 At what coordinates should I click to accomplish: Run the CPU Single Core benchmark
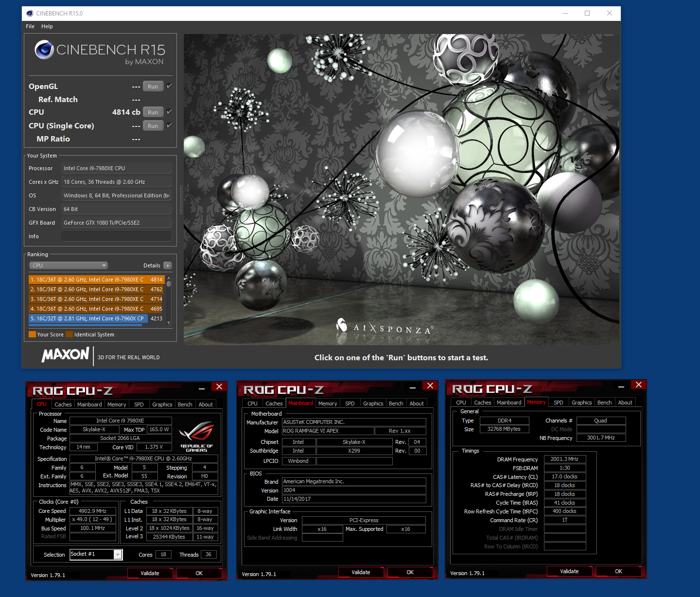[x=153, y=126]
